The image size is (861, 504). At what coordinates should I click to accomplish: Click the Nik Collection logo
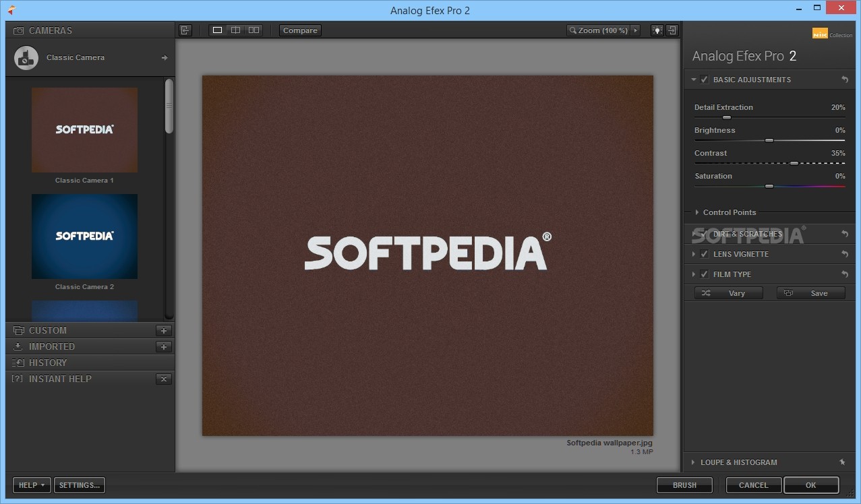[832, 34]
